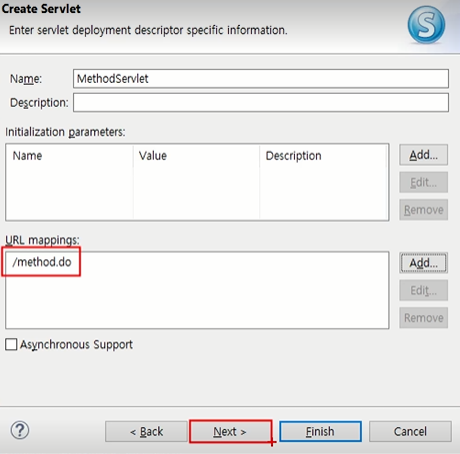
Task: Add a new URL mapping
Action: click(x=423, y=263)
